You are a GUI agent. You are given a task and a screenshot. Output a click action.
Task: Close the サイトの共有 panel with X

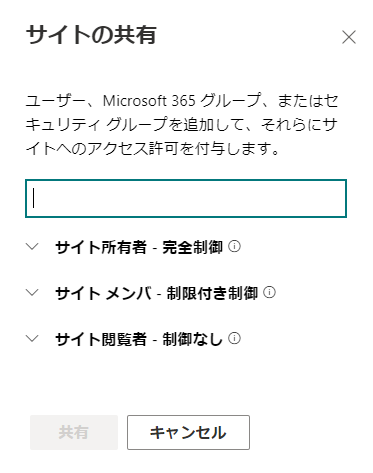coord(349,37)
